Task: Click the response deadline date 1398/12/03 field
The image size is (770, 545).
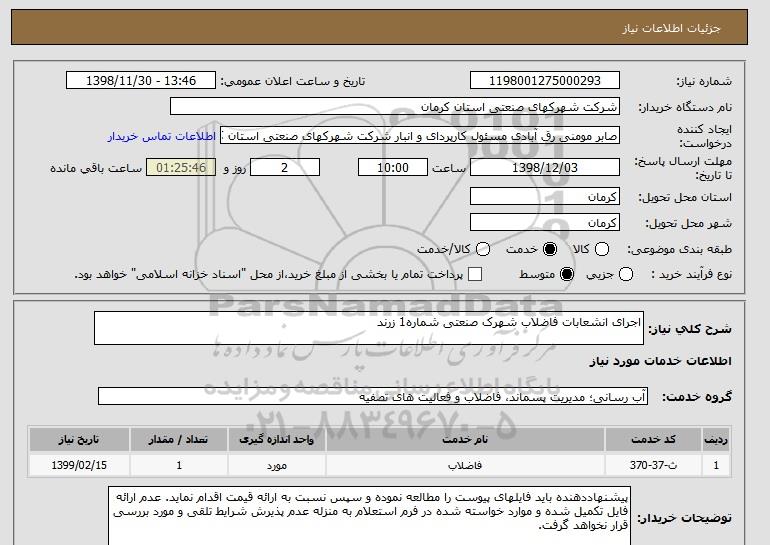Action: click(545, 167)
